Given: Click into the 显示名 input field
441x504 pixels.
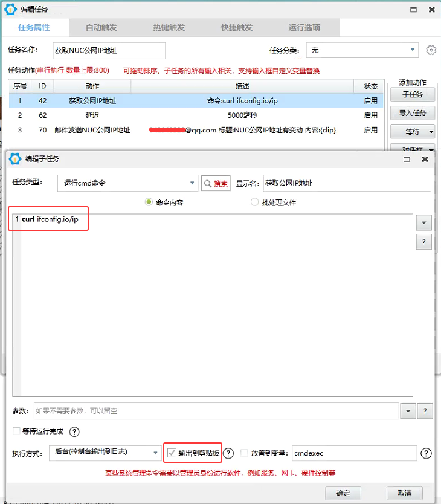Looking at the screenshot, I should [347, 183].
